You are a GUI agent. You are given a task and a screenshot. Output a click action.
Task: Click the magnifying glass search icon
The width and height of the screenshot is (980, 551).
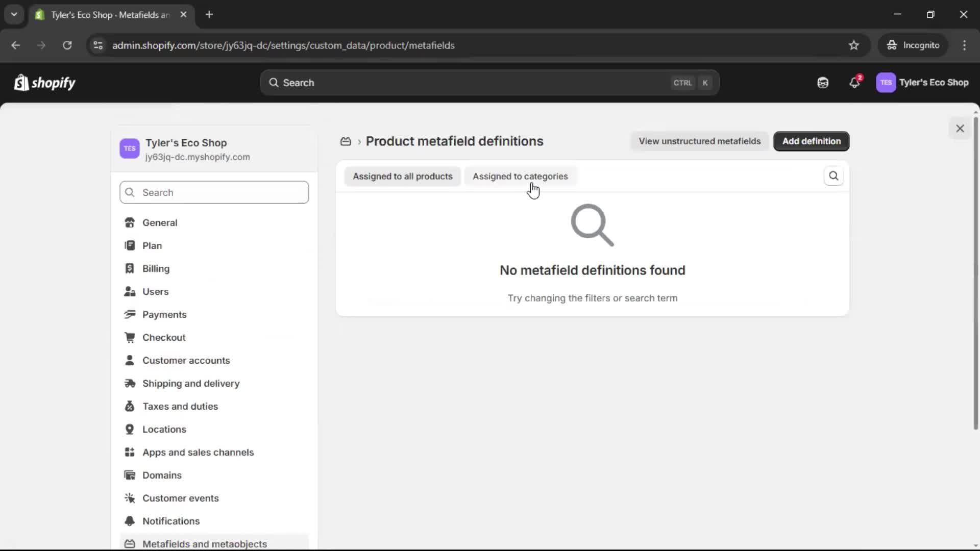click(834, 176)
